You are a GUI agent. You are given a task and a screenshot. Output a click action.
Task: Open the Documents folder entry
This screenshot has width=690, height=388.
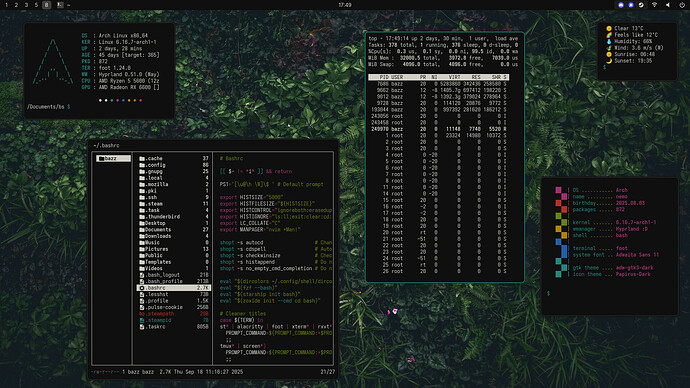click(x=174, y=230)
